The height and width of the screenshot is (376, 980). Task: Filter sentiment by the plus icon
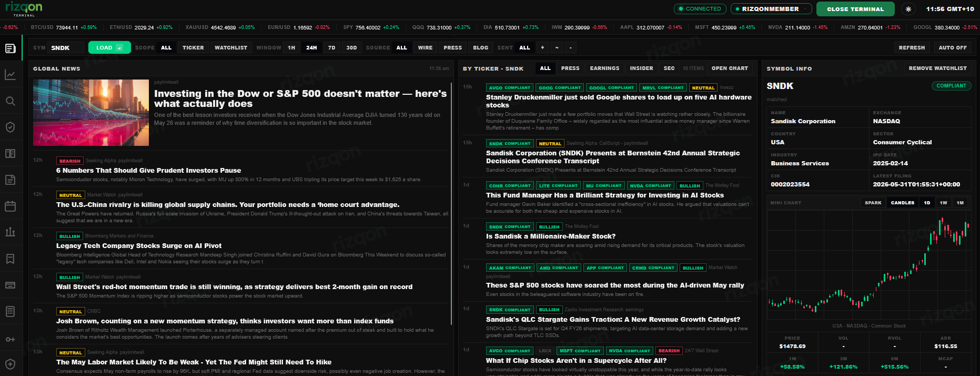click(x=542, y=47)
